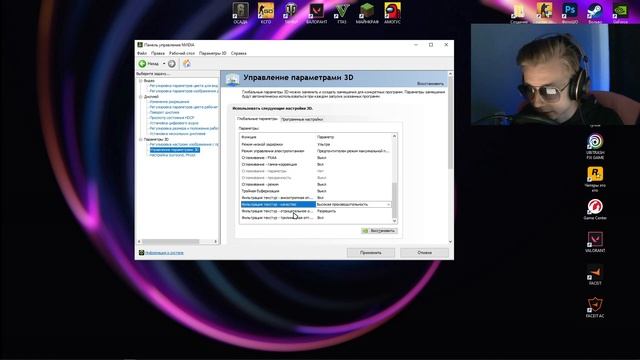Click the task tree horizontal scrollbar right arrow
Image resolution: width=640 pixels, height=360 pixels.
tap(216, 242)
